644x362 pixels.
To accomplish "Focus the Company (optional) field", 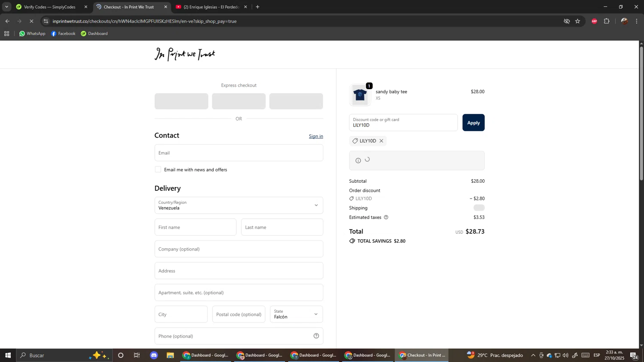I will [x=239, y=249].
